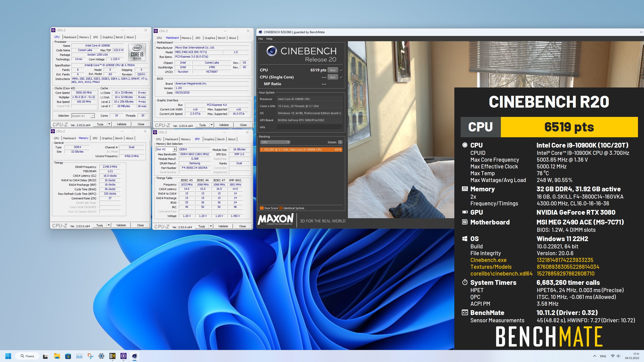Screen dimensions: 644x362
Task: Open the File menu in Cinebench
Action: (x=261, y=39)
